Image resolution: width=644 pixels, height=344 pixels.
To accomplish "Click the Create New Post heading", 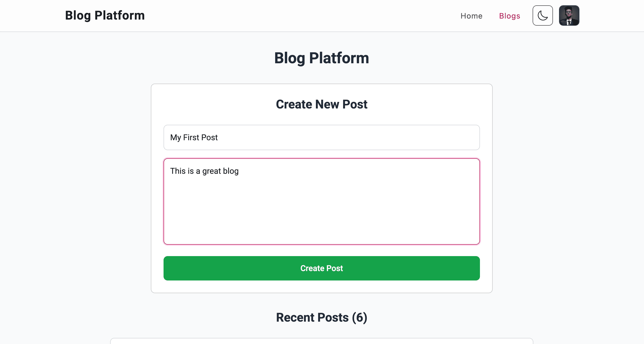I will (321, 104).
